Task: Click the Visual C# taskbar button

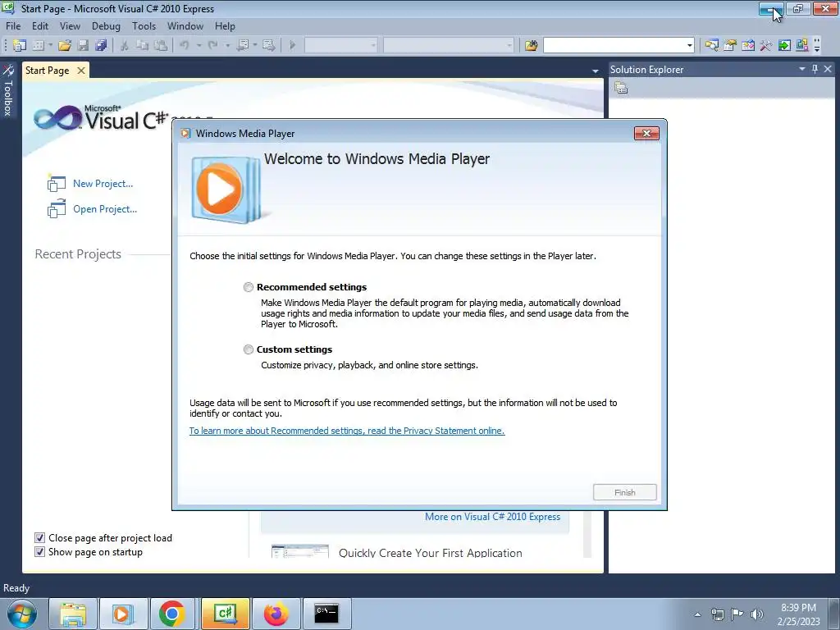Action: click(x=225, y=614)
